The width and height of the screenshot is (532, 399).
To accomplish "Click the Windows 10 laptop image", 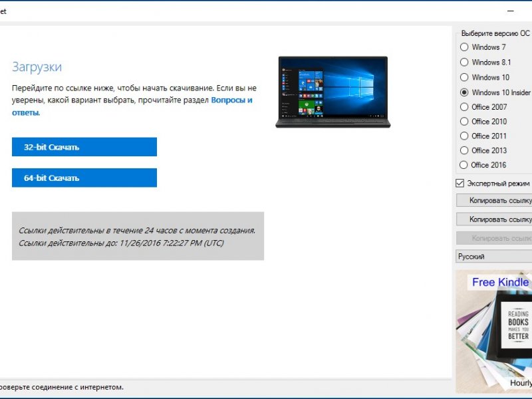I will pos(333,92).
